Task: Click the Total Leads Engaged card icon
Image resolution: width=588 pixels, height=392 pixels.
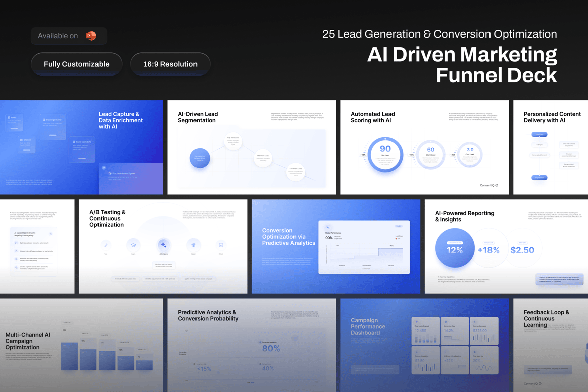Action: 417,322
